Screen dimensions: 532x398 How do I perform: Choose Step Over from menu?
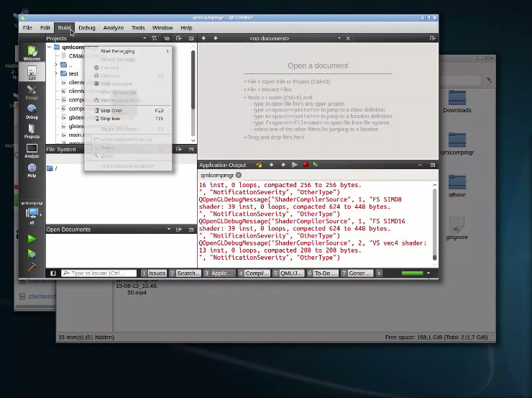pyautogui.click(x=129, y=110)
